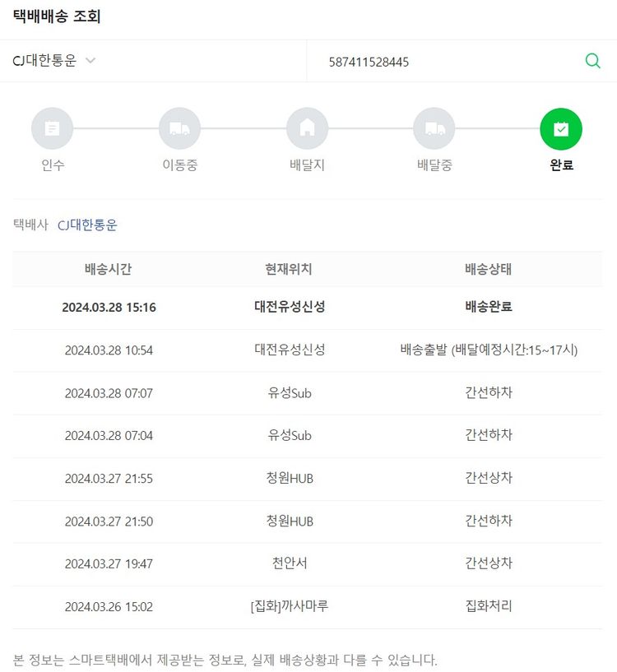Click the 배달중 delivery truck icon
The width and height of the screenshot is (617, 672).
[434, 128]
